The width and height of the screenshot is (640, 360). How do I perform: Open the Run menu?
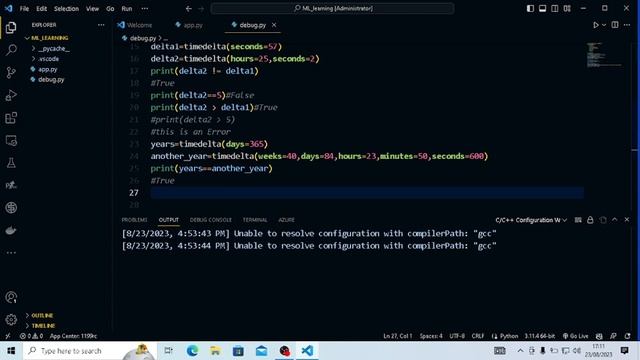pos(127,9)
